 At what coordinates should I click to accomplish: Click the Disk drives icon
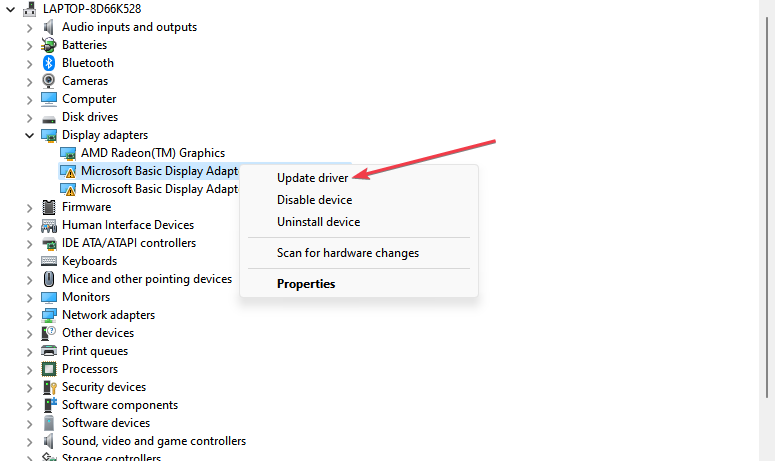(48, 119)
